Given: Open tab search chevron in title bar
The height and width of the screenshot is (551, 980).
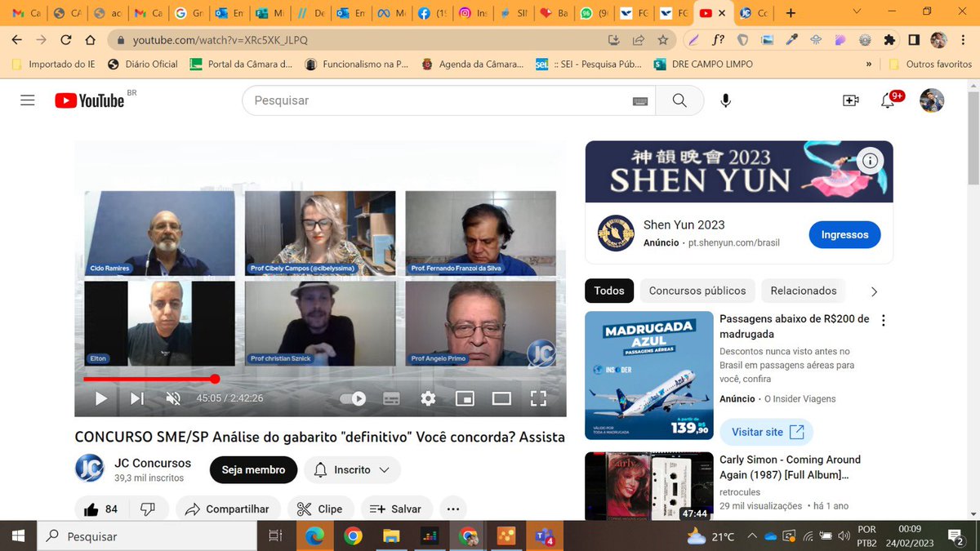Looking at the screenshot, I should pyautogui.click(x=856, y=12).
